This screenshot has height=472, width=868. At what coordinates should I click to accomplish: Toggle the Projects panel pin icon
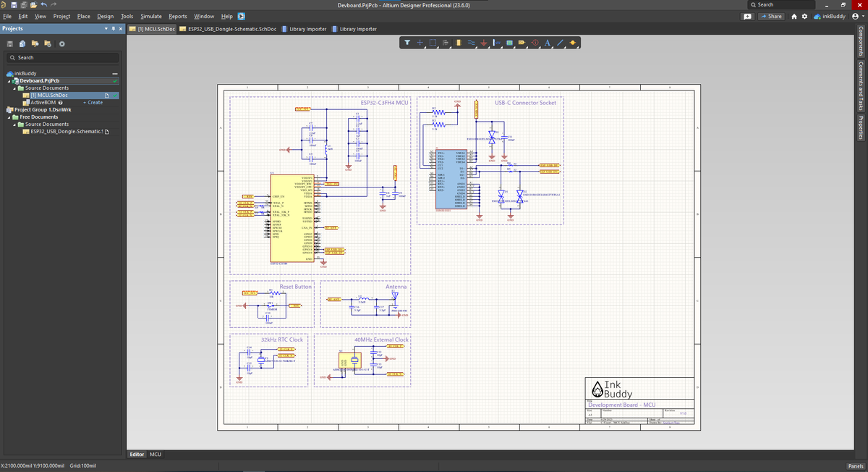[114, 29]
